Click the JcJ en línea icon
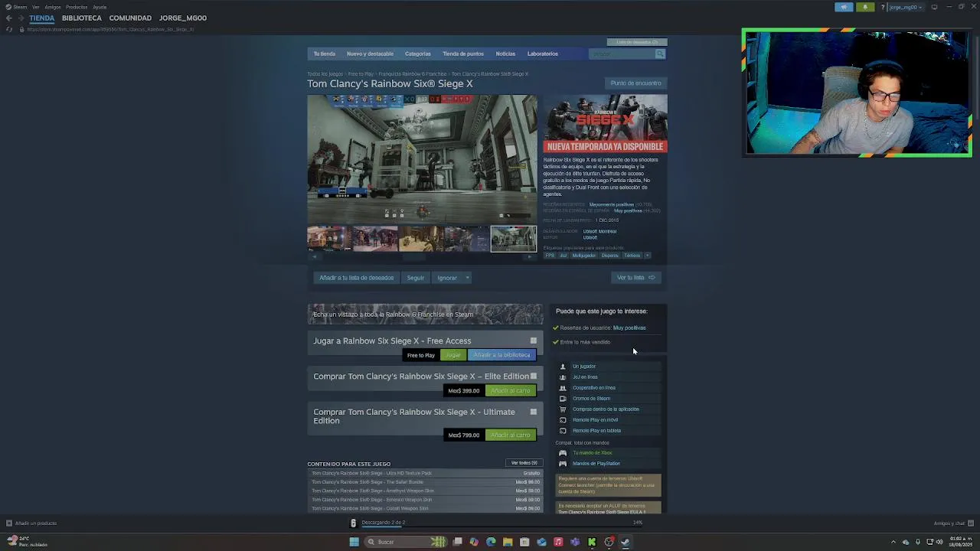 pyautogui.click(x=563, y=377)
